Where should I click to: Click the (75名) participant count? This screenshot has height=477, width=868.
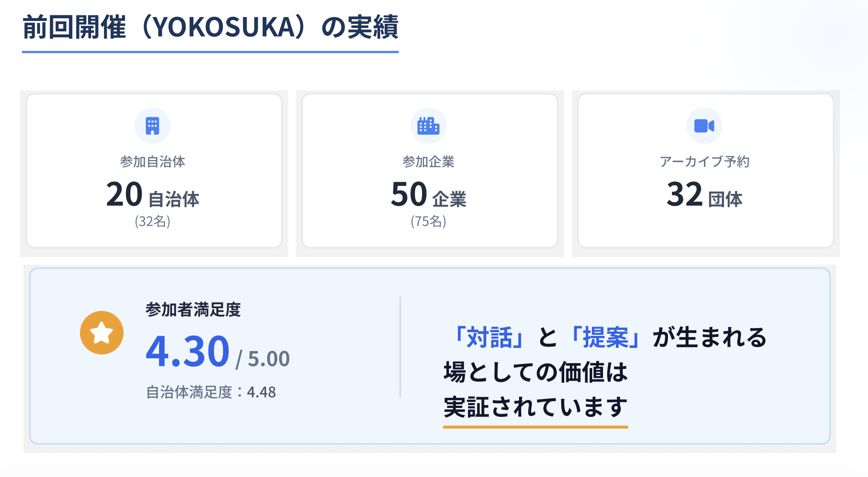(x=428, y=221)
